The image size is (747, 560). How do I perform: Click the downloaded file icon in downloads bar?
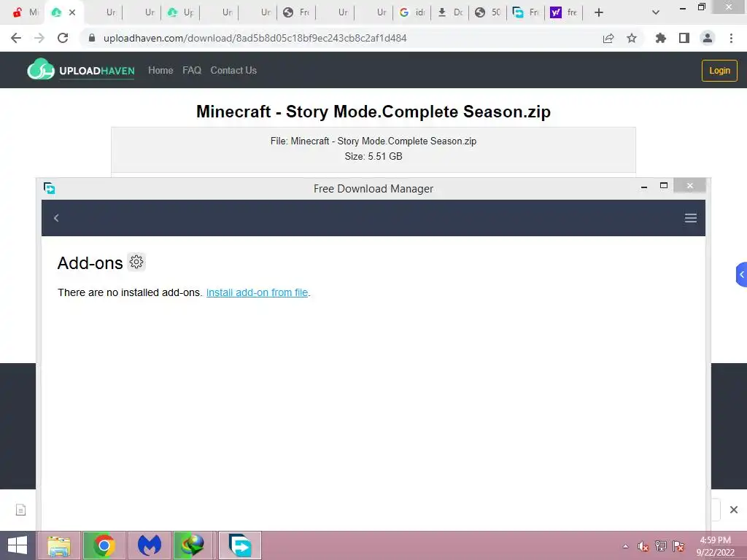coord(20,510)
